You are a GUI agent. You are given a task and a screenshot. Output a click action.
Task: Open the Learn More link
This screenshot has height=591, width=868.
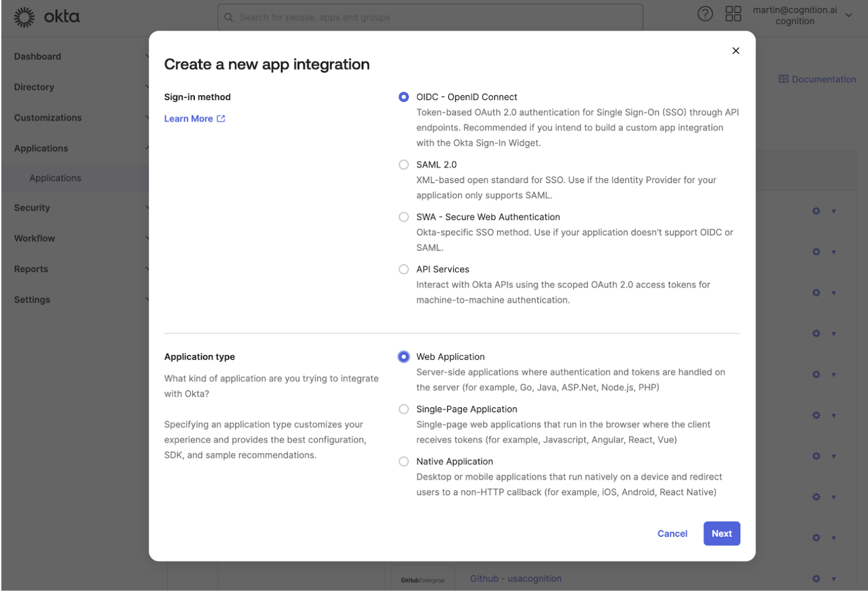tap(188, 118)
